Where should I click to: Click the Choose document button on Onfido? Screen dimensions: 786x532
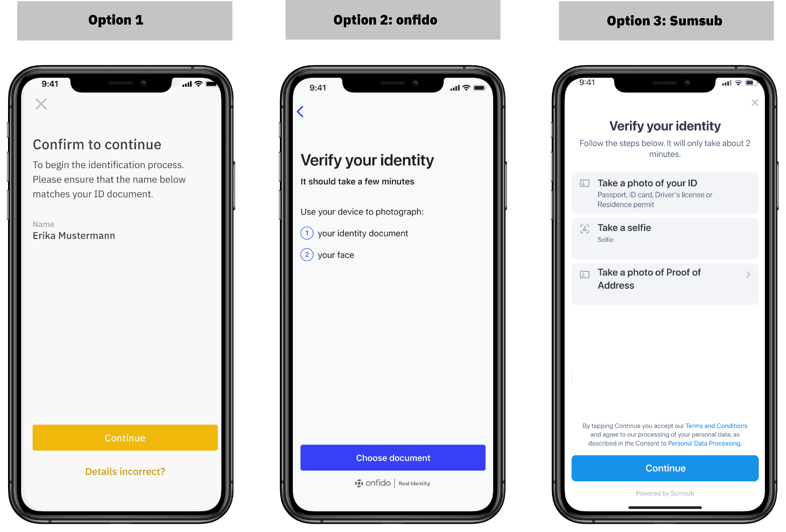click(392, 457)
